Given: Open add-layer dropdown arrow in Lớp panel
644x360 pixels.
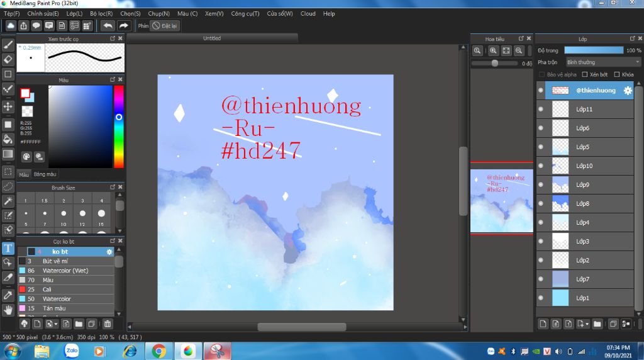Looking at the screenshot, I should tap(587, 324).
